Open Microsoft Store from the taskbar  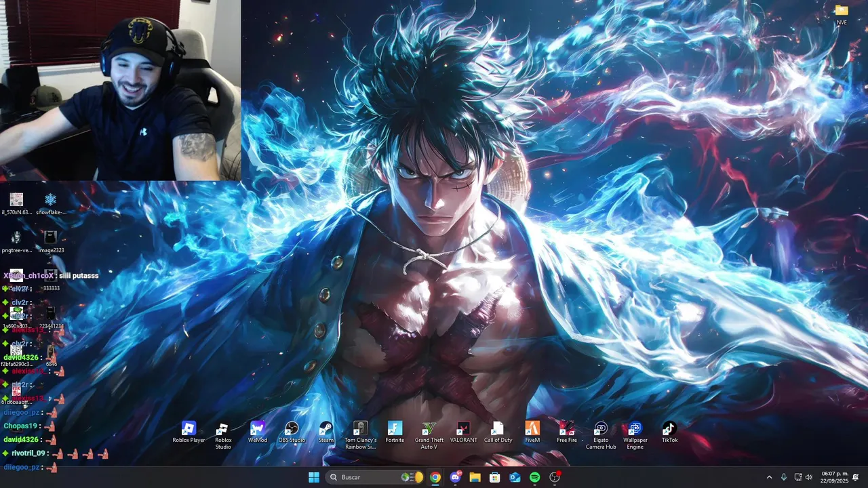(x=495, y=477)
